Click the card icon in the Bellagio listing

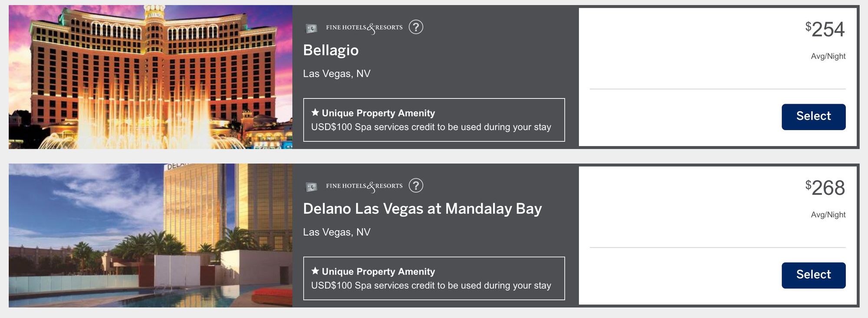pyautogui.click(x=311, y=29)
